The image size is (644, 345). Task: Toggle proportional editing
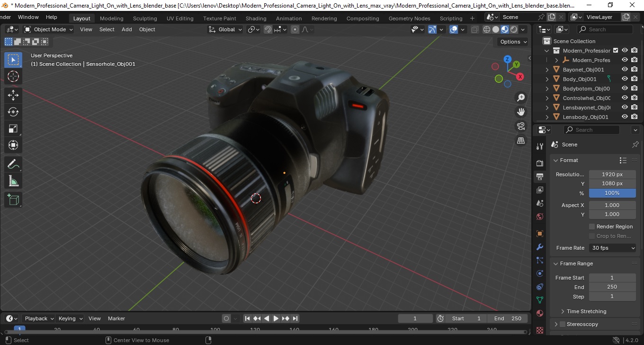click(x=295, y=29)
